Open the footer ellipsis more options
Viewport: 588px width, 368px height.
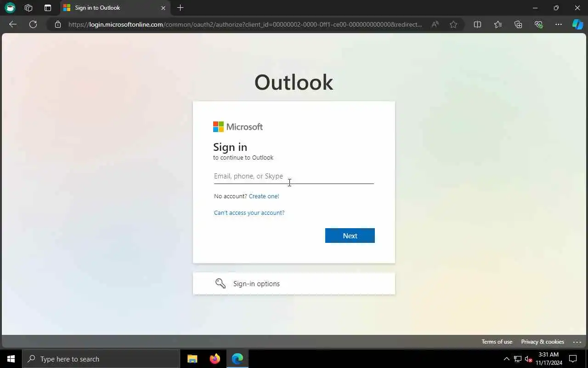(577, 342)
